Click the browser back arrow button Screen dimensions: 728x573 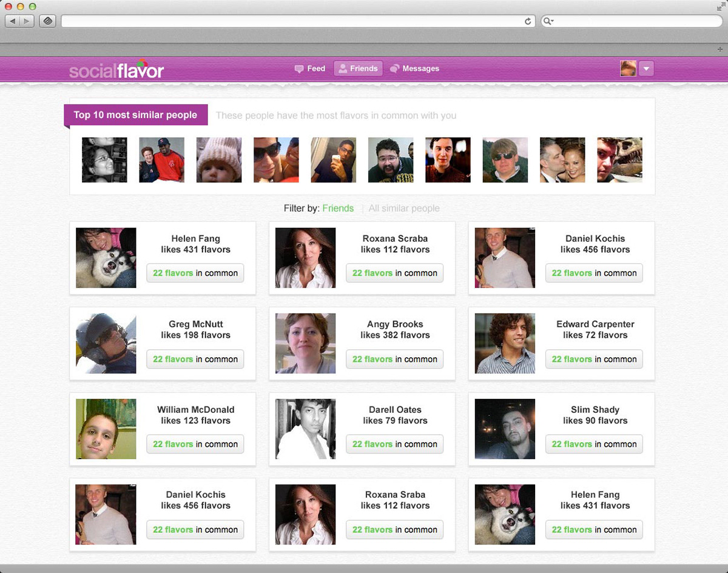pos(13,21)
